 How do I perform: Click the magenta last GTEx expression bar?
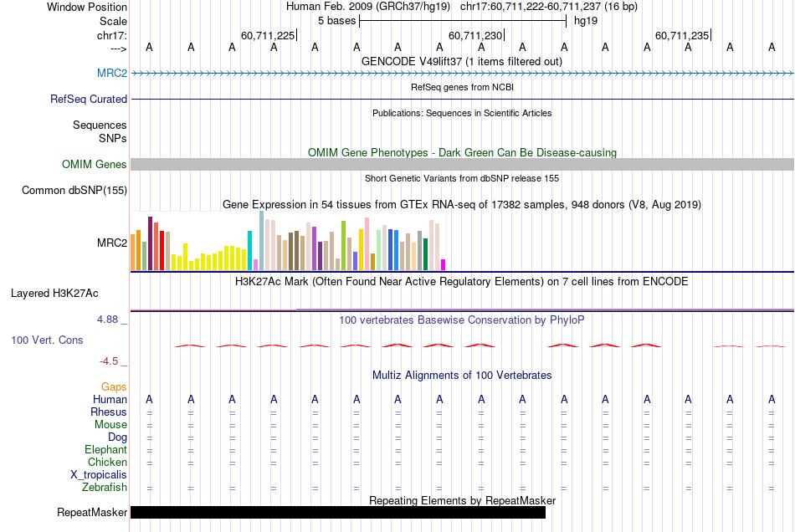click(x=444, y=265)
